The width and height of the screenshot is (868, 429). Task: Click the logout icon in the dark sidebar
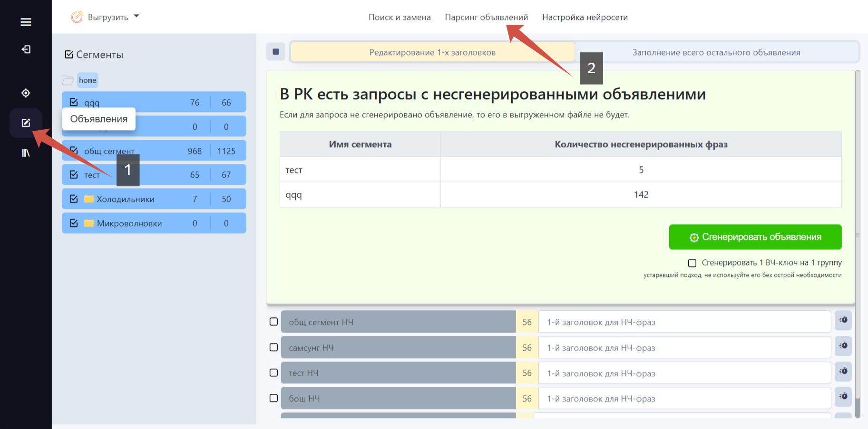[26, 49]
